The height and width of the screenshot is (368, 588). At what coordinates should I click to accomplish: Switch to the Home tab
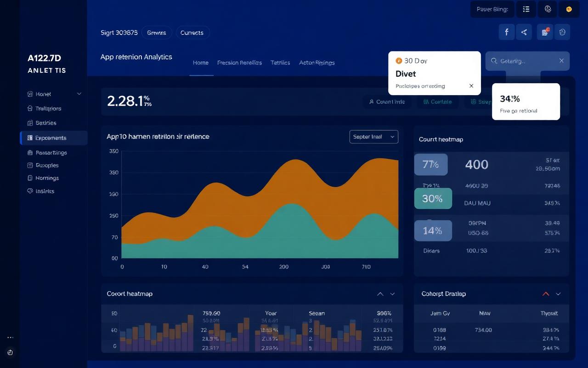201,63
